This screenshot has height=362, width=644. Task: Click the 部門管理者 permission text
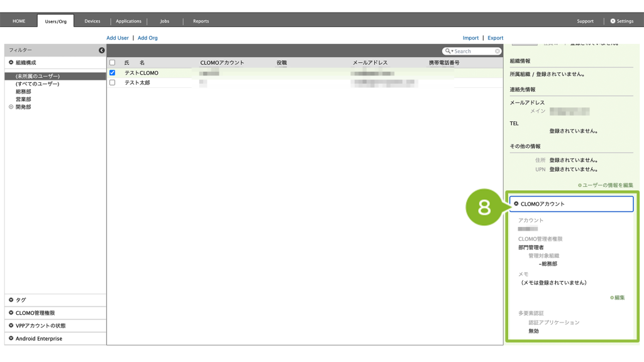tap(531, 248)
